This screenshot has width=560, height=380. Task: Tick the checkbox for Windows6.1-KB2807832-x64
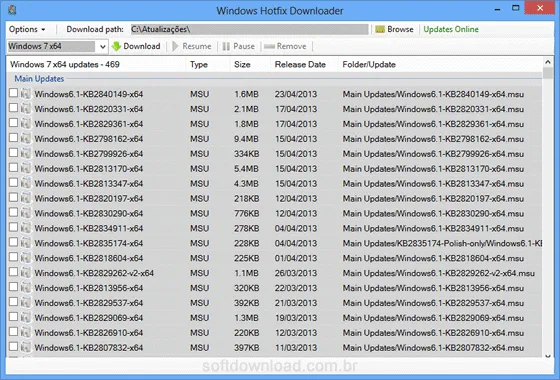14,347
